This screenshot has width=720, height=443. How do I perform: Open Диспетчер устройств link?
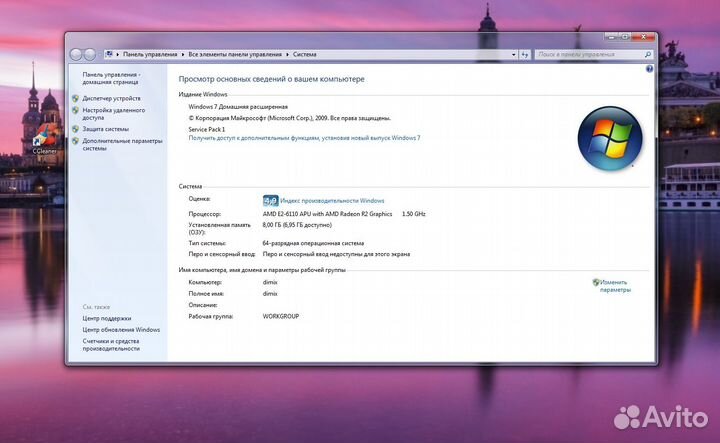click(112, 98)
